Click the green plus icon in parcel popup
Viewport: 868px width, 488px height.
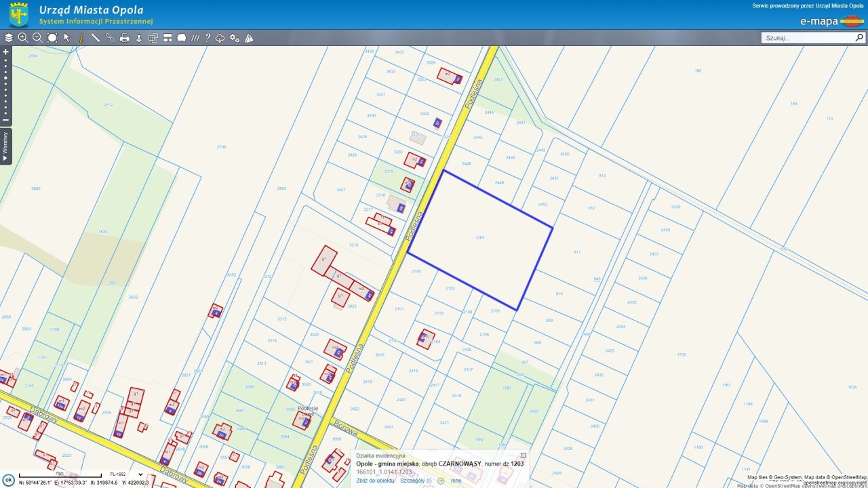pos(441,481)
